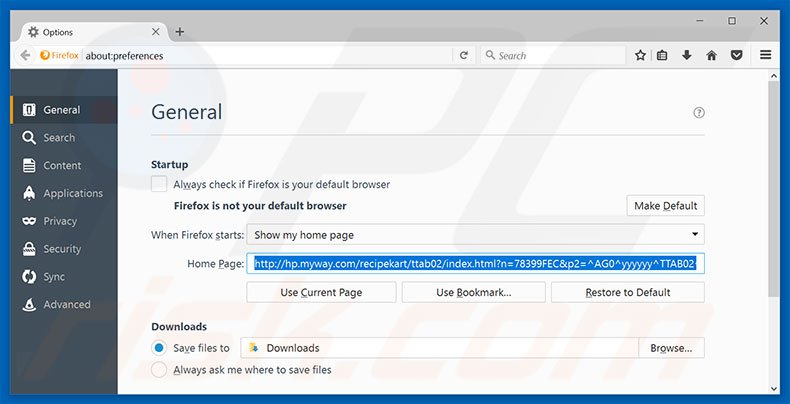Click the Sync arrows icon in sidebar
The width and height of the screenshot is (790, 404).
[x=29, y=277]
